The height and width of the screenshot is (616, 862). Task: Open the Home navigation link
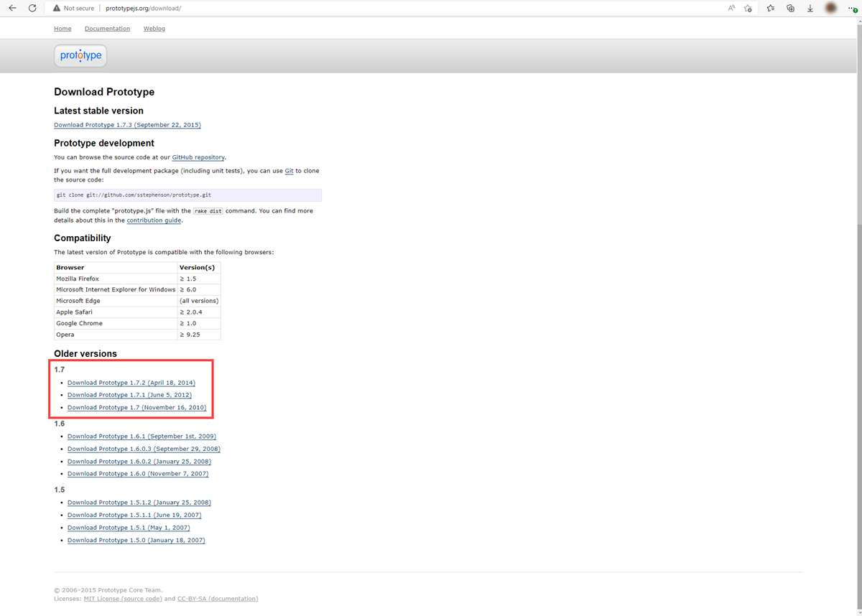click(x=62, y=28)
